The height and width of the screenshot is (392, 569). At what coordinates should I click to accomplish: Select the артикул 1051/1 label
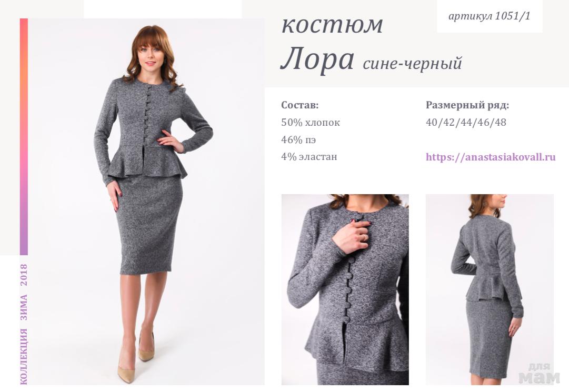[489, 16]
